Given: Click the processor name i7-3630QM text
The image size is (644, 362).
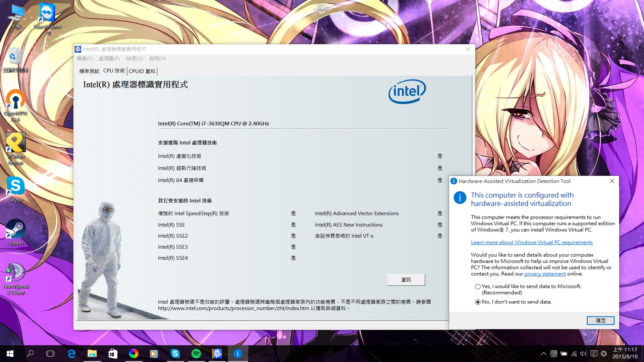Looking at the screenshot, I should [214, 123].
